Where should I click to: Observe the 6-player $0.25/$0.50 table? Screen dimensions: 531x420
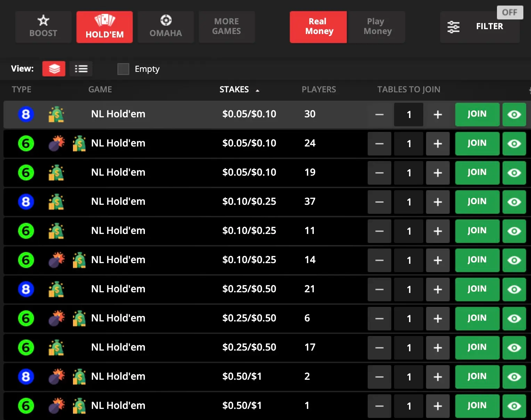[x=514, y=318]
